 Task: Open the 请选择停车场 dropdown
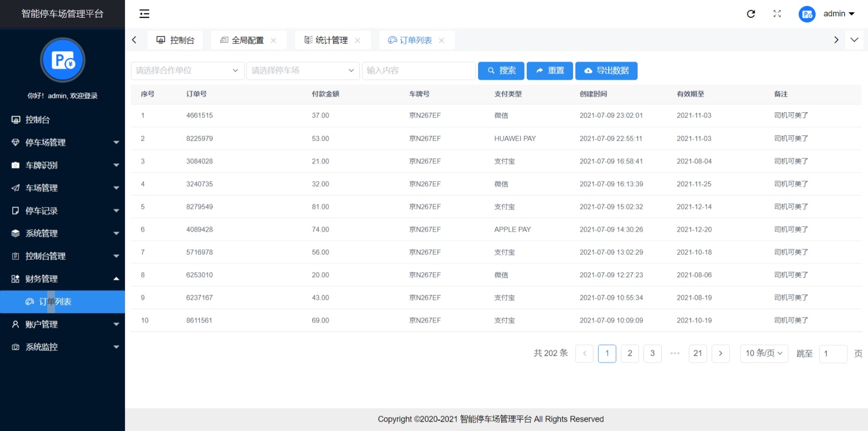click(303, 70)
